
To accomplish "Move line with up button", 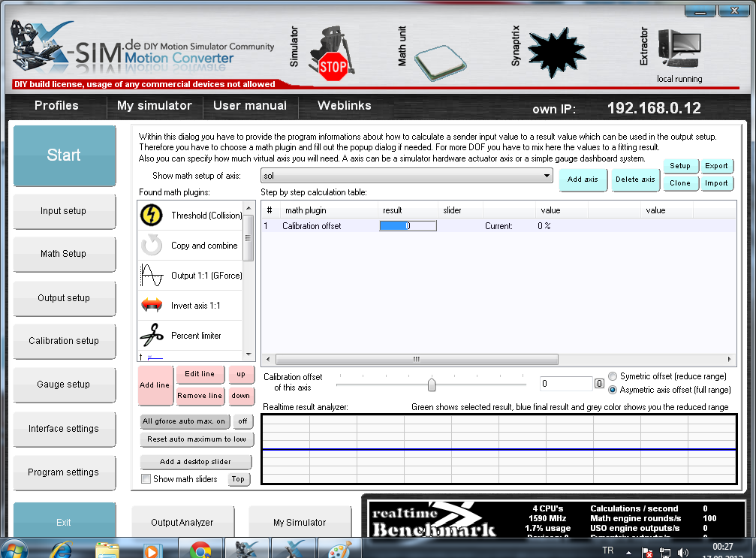I will [x=240, y=374].
